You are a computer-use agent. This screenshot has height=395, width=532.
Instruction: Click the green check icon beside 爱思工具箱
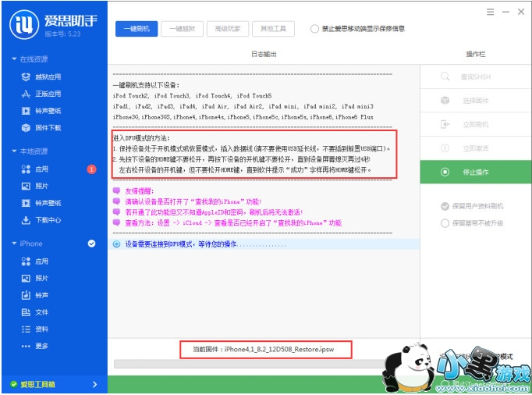pos(14,385)
